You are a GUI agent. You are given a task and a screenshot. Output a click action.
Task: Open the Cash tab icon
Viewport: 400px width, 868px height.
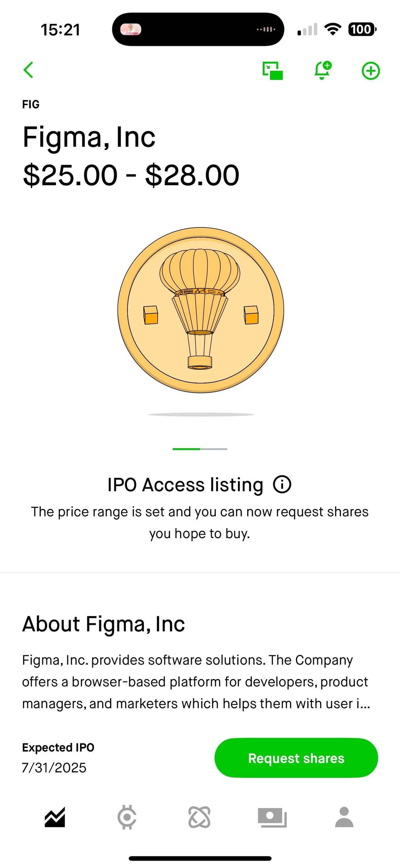272,817
